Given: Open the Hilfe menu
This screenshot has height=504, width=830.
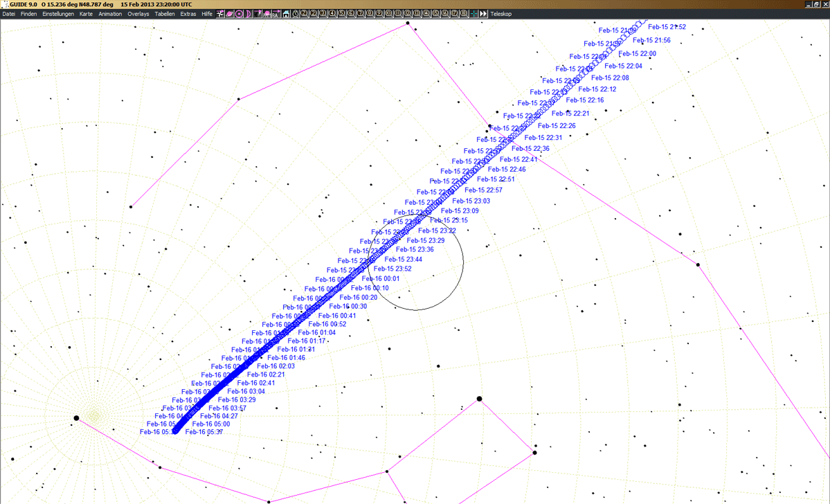Looking at the screenshot, I should 207,14.
